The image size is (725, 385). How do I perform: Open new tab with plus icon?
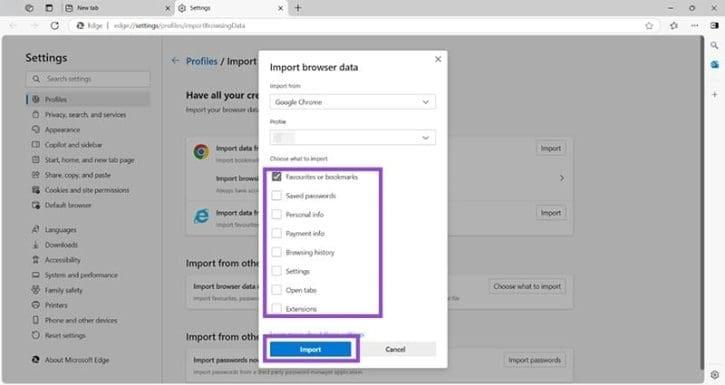298,8
